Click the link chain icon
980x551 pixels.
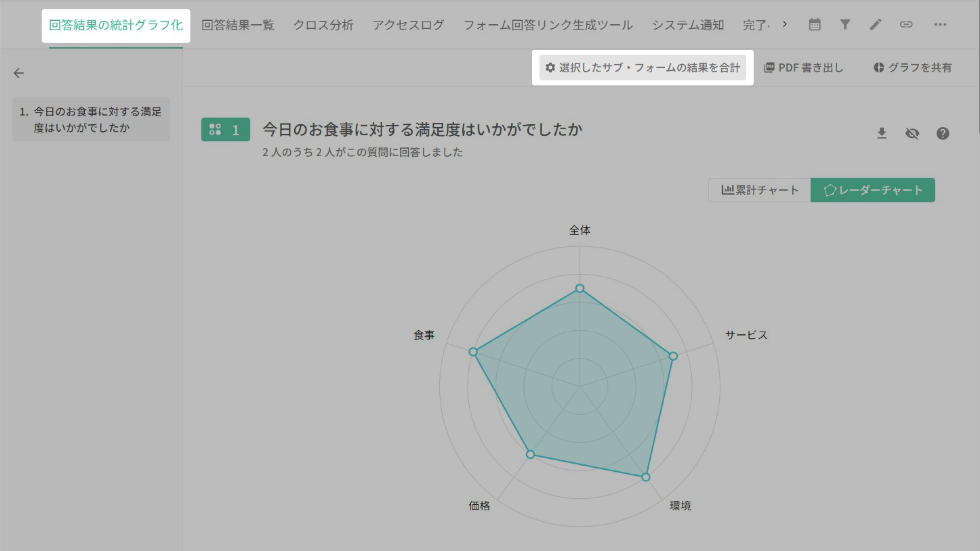(x=906, y=25)
